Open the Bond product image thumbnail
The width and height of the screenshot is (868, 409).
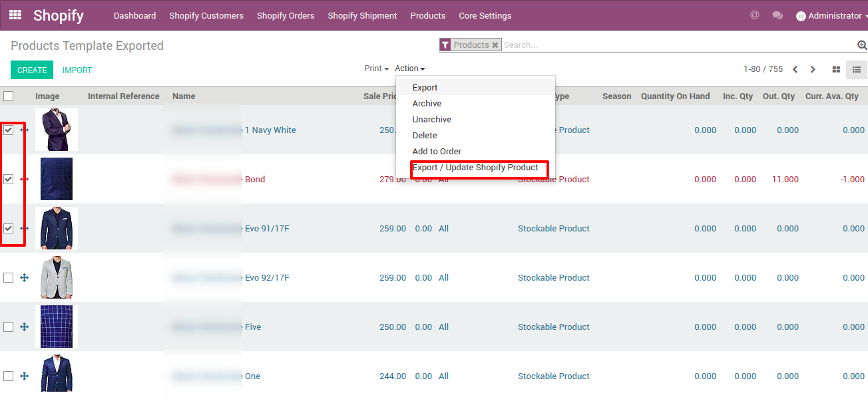[x=57, y=180]
